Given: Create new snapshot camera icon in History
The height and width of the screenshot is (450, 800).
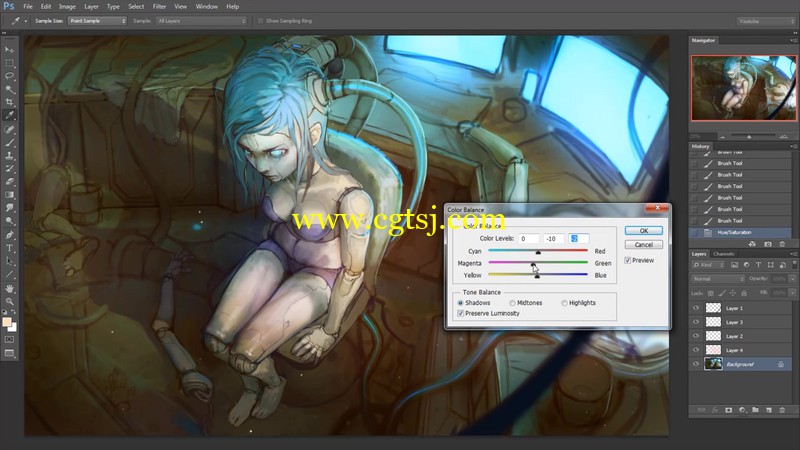Looking at the screenshot, I should point(768,244).
